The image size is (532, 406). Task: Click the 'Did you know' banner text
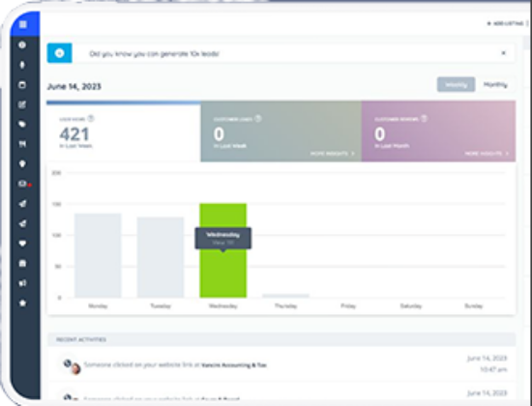(155, 54)
